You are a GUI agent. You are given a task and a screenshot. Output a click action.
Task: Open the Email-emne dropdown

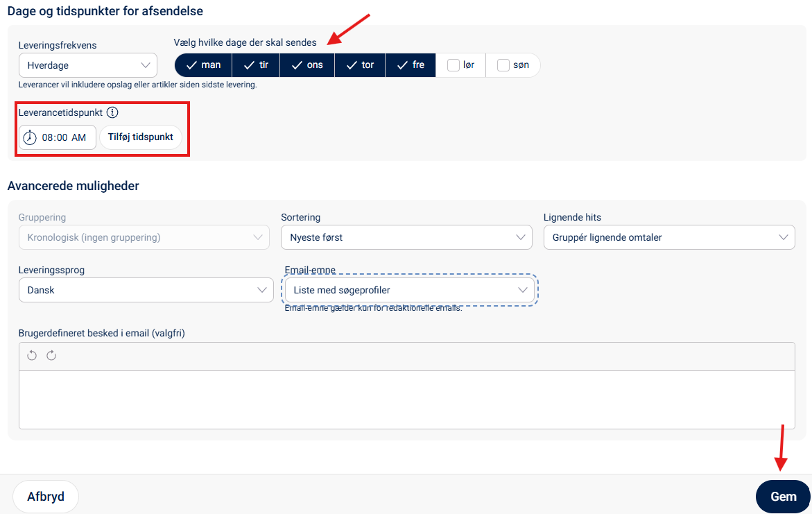(410, 290)
